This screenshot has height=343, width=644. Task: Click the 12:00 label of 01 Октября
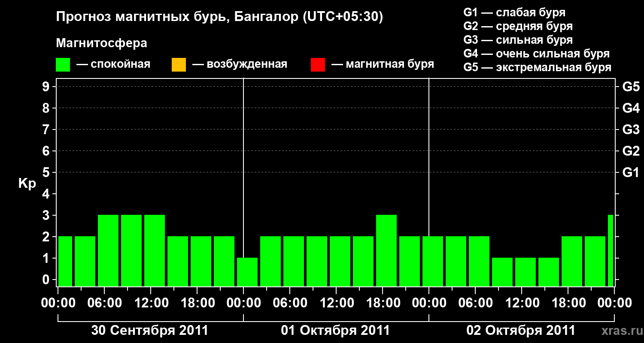(336, 303)
